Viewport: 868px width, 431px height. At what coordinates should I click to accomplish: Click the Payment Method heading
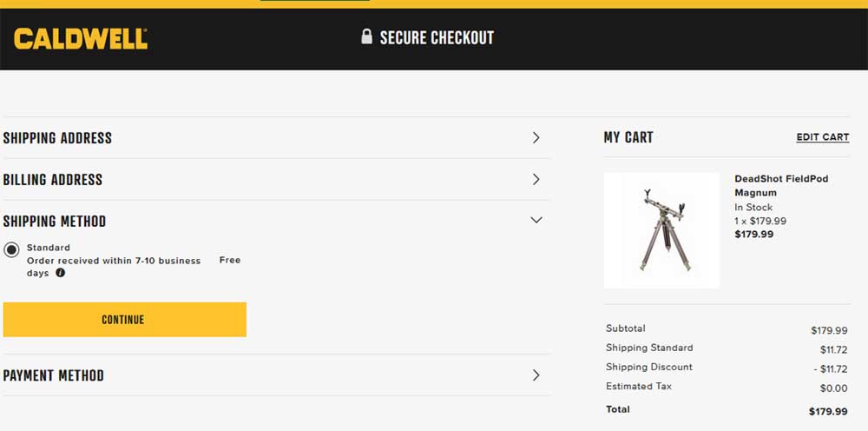pyautogui.click(x=54, y=376)
